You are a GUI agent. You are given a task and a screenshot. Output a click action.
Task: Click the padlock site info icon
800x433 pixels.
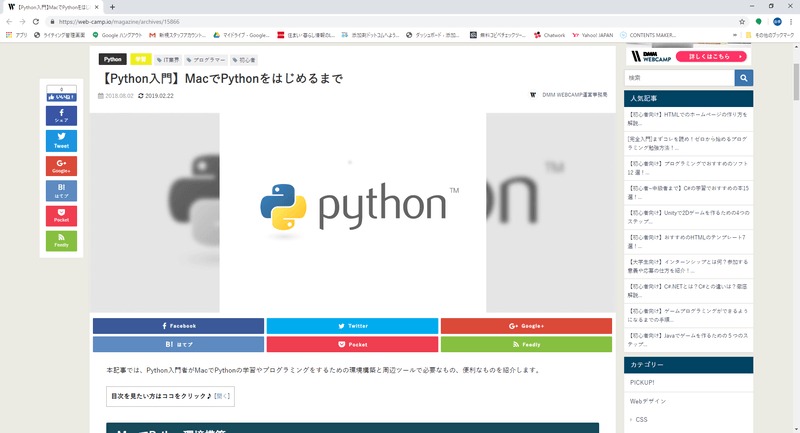point(52,22)
